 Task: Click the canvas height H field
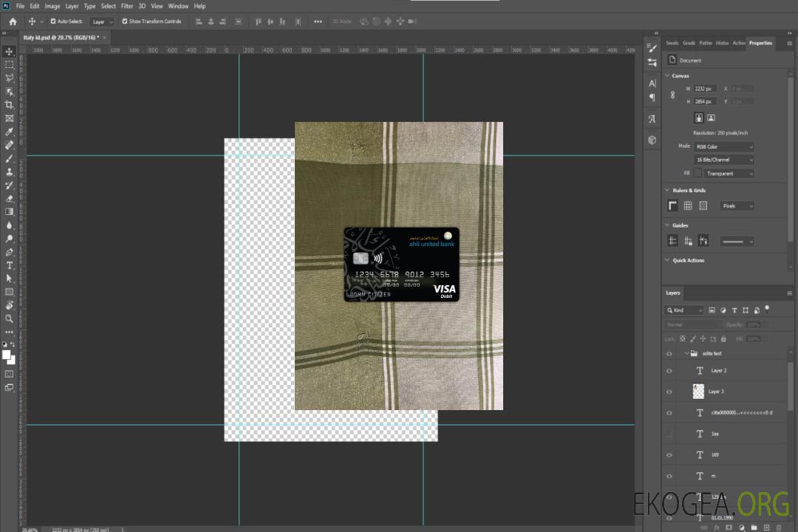[x=705, y=102]
